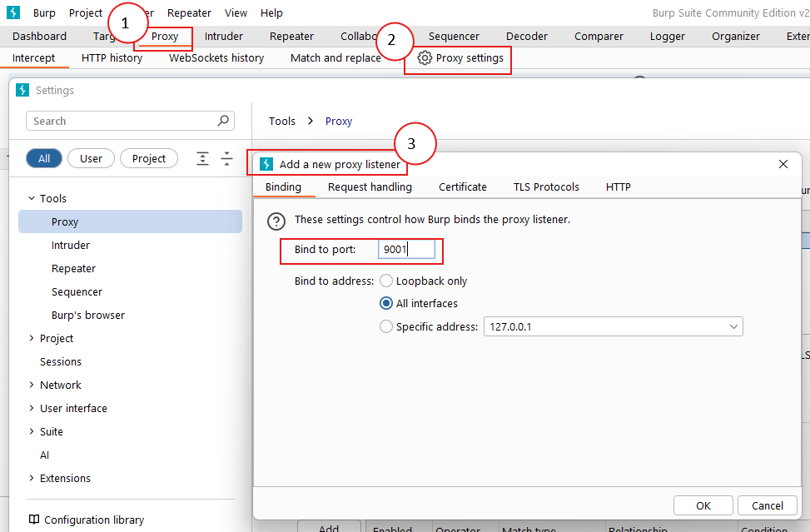
Task: Click the Add button below the dialog
Action: click(x=329, y=527)
